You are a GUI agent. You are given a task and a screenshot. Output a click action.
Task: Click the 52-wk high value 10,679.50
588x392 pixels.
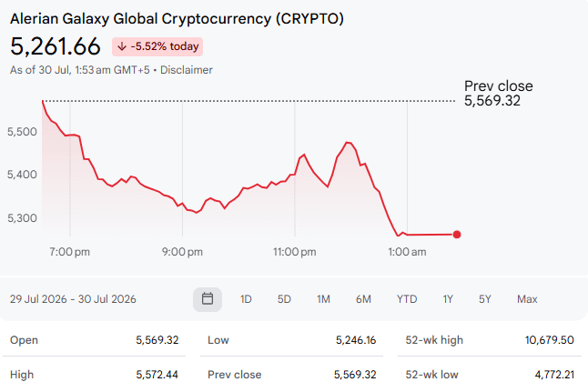tap(550, 340)
